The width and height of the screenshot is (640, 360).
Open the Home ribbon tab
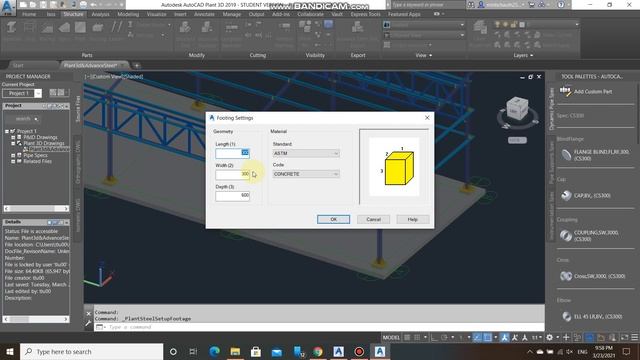(29, 14)
